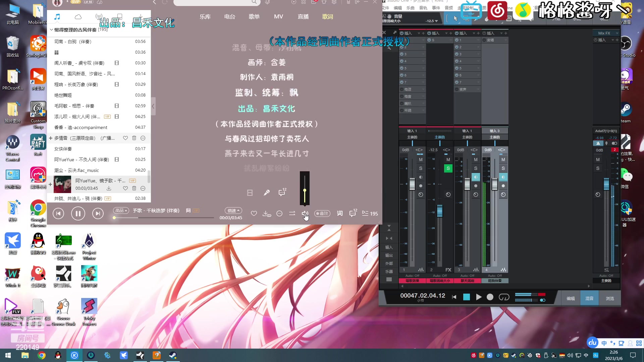The height and width of the screenshot is (362, 644).
Task: Click the volume speaker icon in player
Action: tap(305, 214)
